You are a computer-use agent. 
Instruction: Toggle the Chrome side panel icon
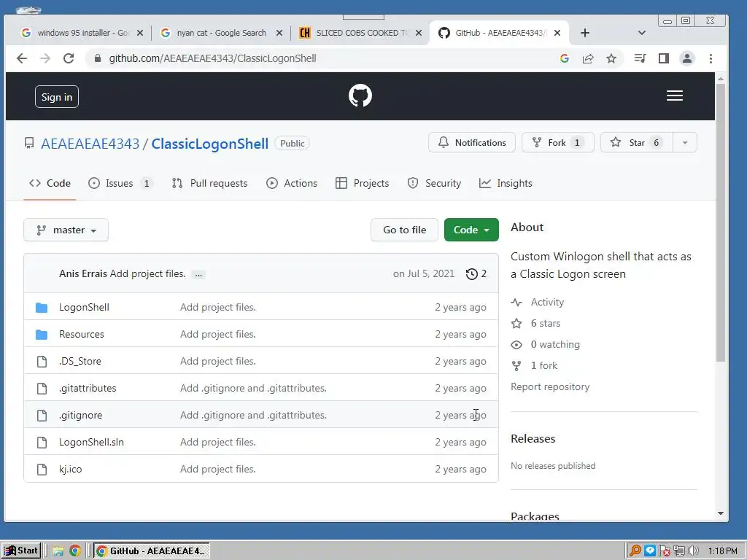click(664, 58)
